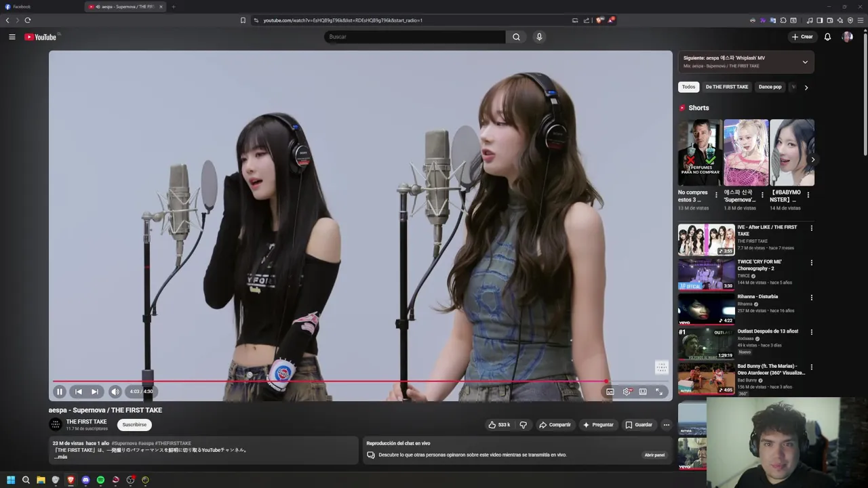Image resolution: width=868 pixels, height=488 pixels.
Task: Open account avatar menu
Action: point(847,37)
